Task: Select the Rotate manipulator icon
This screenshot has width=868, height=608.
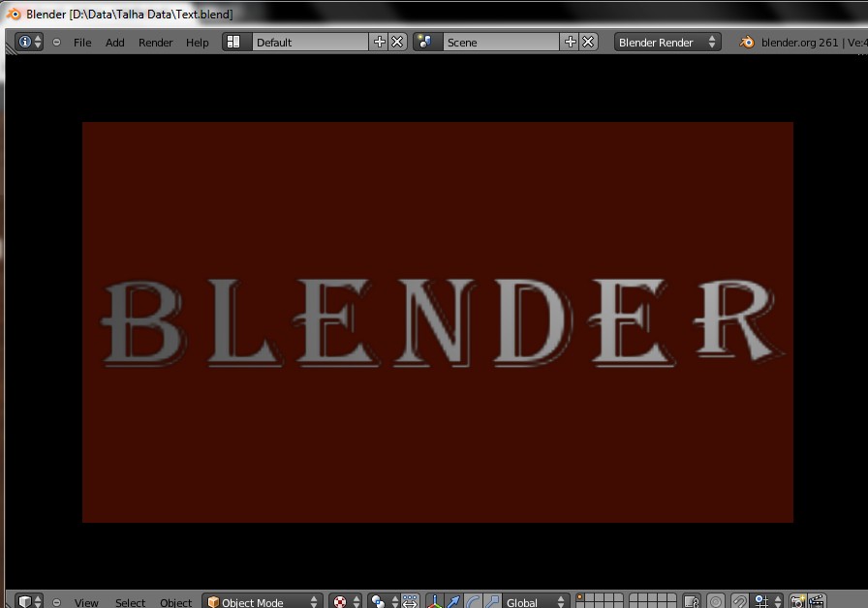Action: [x=472, y=600]
